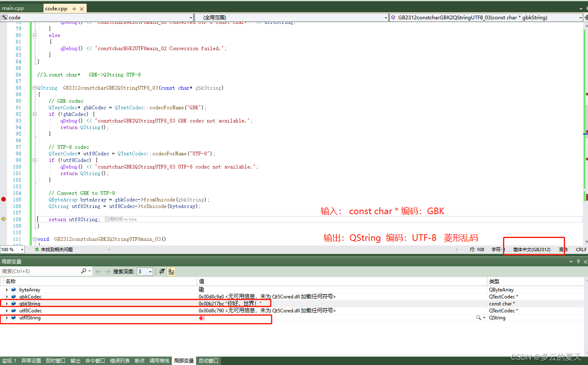588x365 pixels.
Task: Click the green no-issues checkmark icon
Action: click(x=37, y=249)
